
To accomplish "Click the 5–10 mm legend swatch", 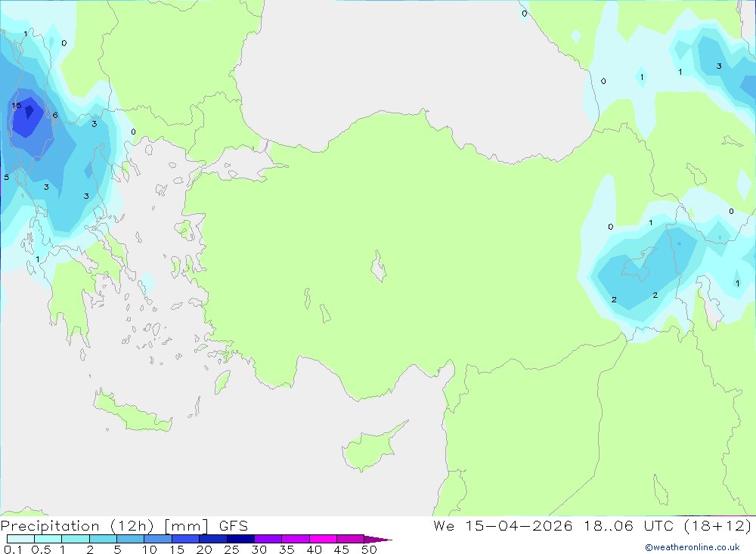I will coord(130,539).
